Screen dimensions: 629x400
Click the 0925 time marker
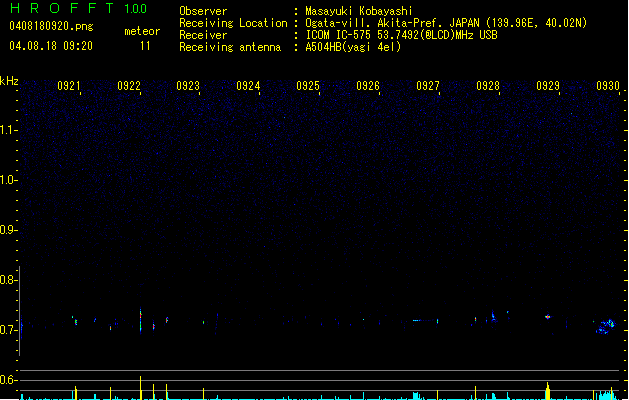(308, 86)
